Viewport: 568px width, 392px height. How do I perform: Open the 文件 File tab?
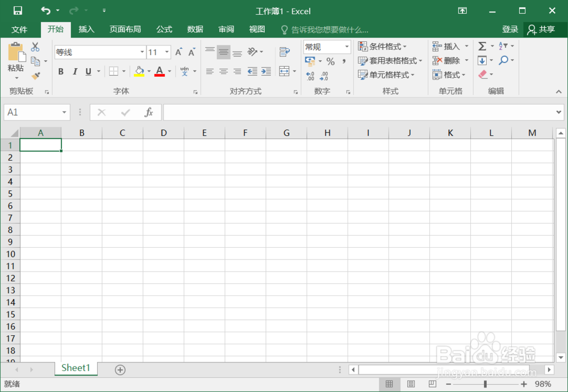[19, 30]
